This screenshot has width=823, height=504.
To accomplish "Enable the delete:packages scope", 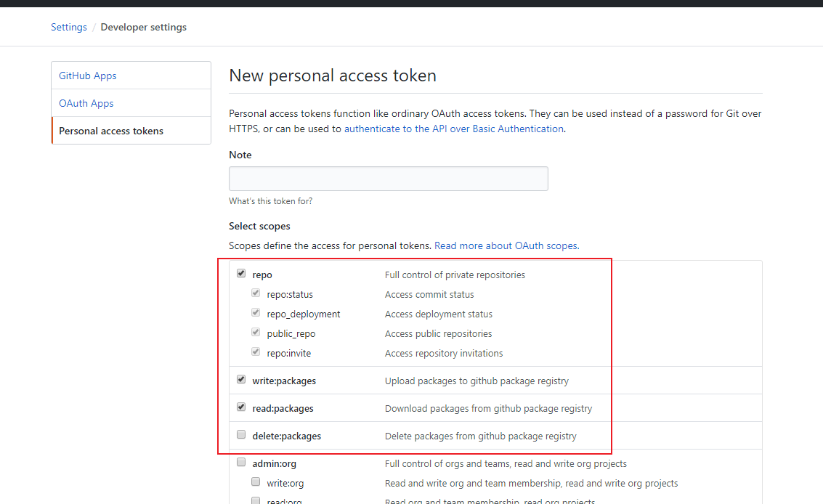I will click(x=241, y=435).
